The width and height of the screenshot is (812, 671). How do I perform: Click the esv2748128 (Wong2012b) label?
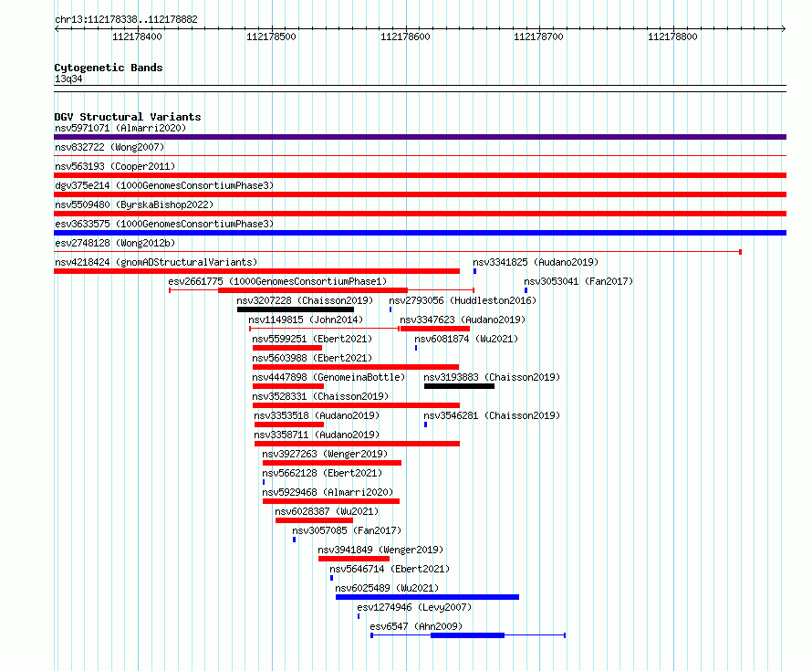(115, 243)
